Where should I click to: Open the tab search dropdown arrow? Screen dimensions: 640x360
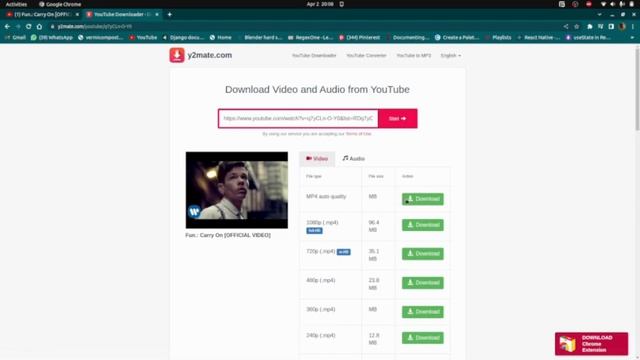pos(600,15)
